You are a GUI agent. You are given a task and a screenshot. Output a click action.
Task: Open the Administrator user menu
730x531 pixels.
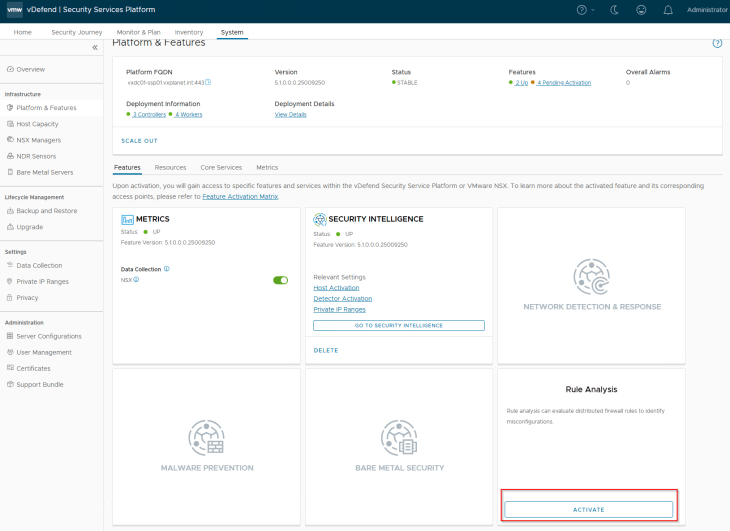click(x=707, y=10)
